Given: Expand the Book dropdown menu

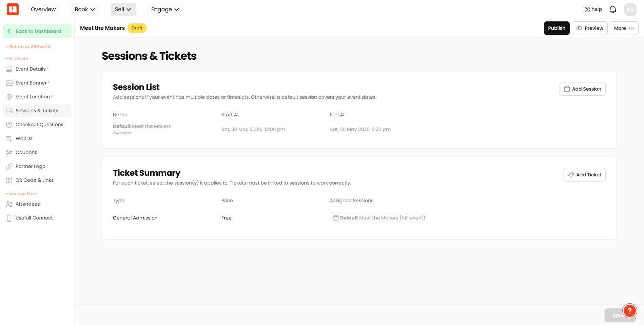Looking at the screenshot, I should 85,9.
